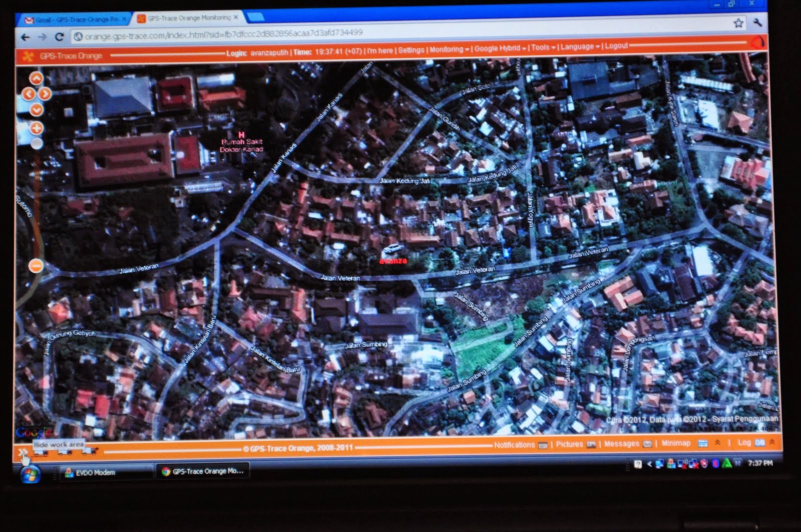The height and width of the screenshot is (532, 801).
Task: Click the first truck icon in bottom bar
Action: pos(41,452)
